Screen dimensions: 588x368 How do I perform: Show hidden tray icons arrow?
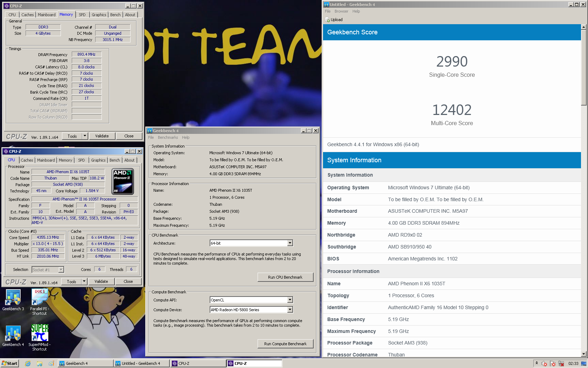[x=537, y=363]
